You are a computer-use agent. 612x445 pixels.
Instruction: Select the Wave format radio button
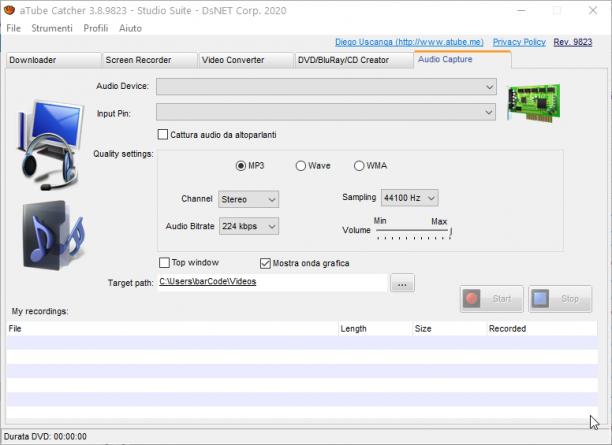[301, 166]
